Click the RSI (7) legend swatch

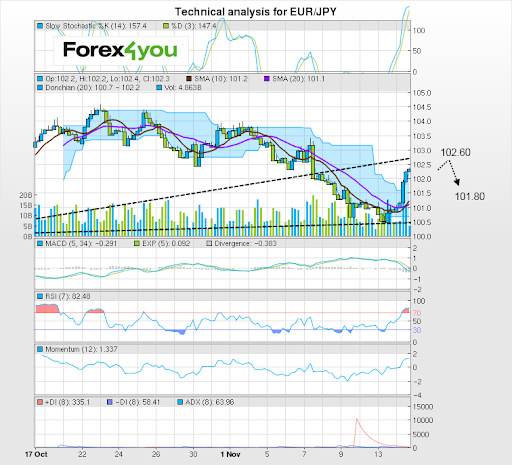tap(40, 296)
